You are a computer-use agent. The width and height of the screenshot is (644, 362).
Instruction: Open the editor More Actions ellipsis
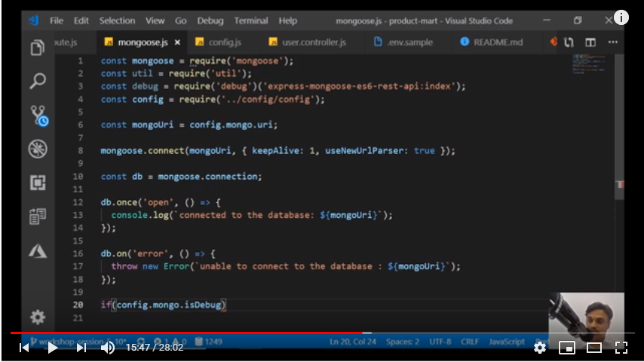(612, 42)
